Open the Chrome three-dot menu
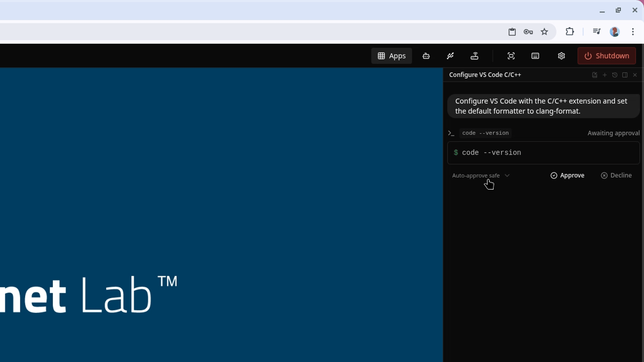Image resolution: width=644 pixels, height=362 pixels. (x=633, y=32)
